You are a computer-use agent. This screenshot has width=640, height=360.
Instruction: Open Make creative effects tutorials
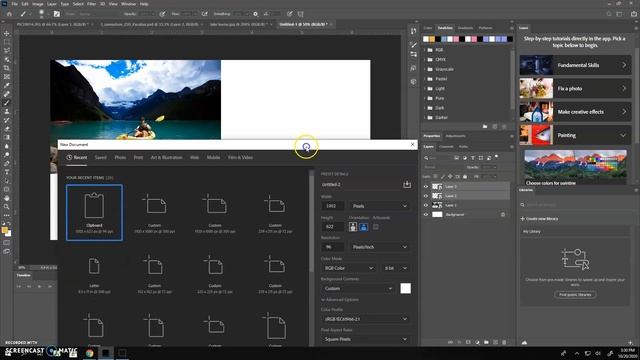(x=576, y=112)
